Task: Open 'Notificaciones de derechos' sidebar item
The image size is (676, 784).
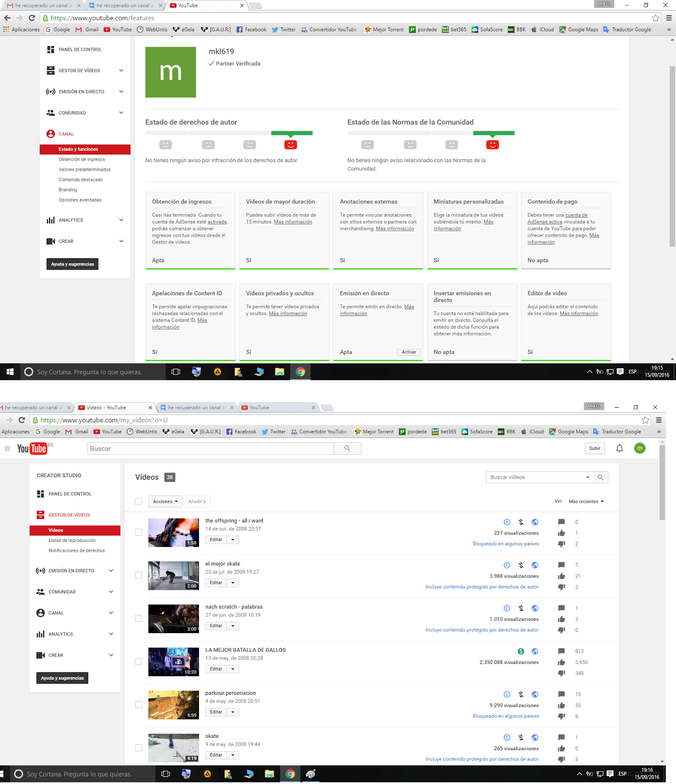Action: (76, 551)
